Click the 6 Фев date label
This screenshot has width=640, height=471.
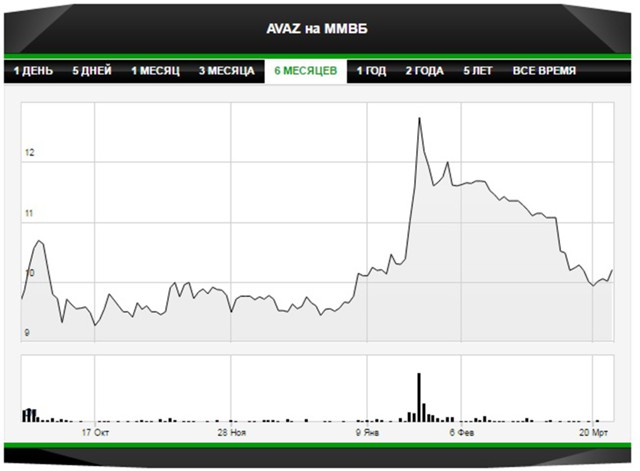click(x=460, y=433)
